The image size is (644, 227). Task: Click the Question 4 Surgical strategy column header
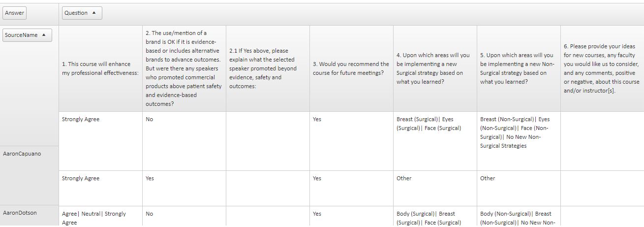click(x=435, y=68)
